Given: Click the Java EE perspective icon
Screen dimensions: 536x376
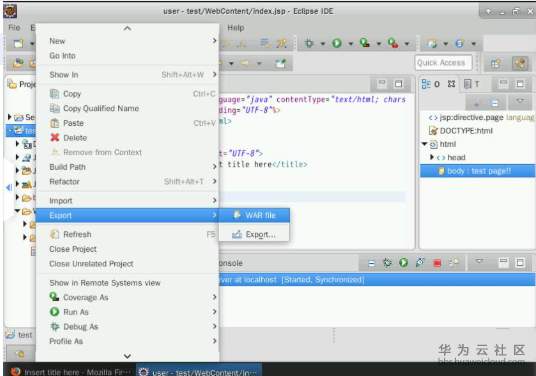Looking at the screenshot, I should click(x=520, y=63).
